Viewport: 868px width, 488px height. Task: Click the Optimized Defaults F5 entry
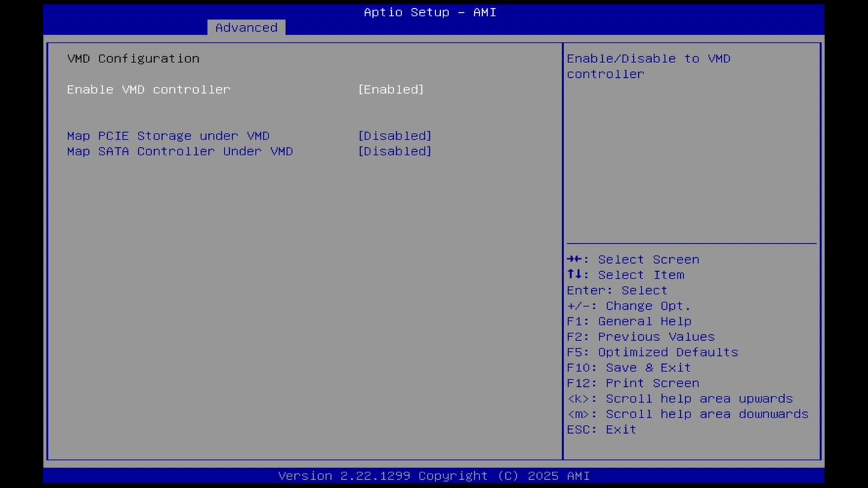(652, 352)
